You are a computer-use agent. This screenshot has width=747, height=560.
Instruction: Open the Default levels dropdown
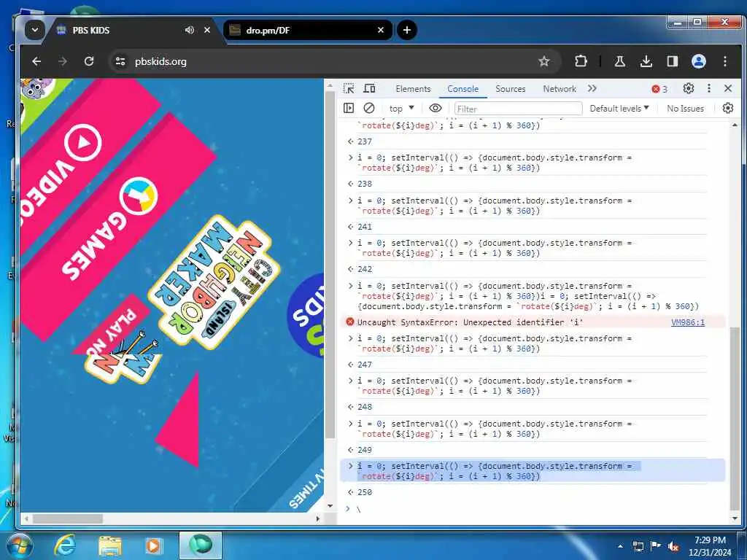(619, 109)
